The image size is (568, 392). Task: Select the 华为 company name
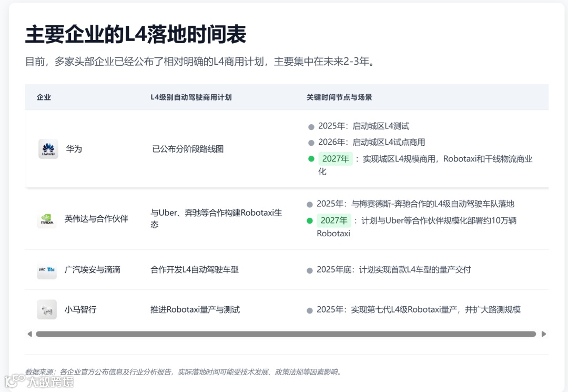pyautogui.click(x=74, y=149)
